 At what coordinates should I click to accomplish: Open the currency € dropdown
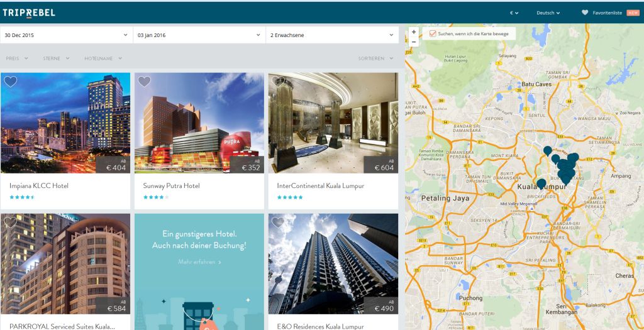pyautogui.click(x=514, y=13)
